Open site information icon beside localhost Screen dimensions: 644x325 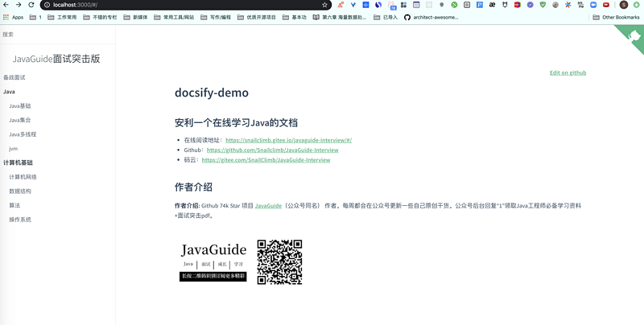pyautogui.click(x=47, y=5)
